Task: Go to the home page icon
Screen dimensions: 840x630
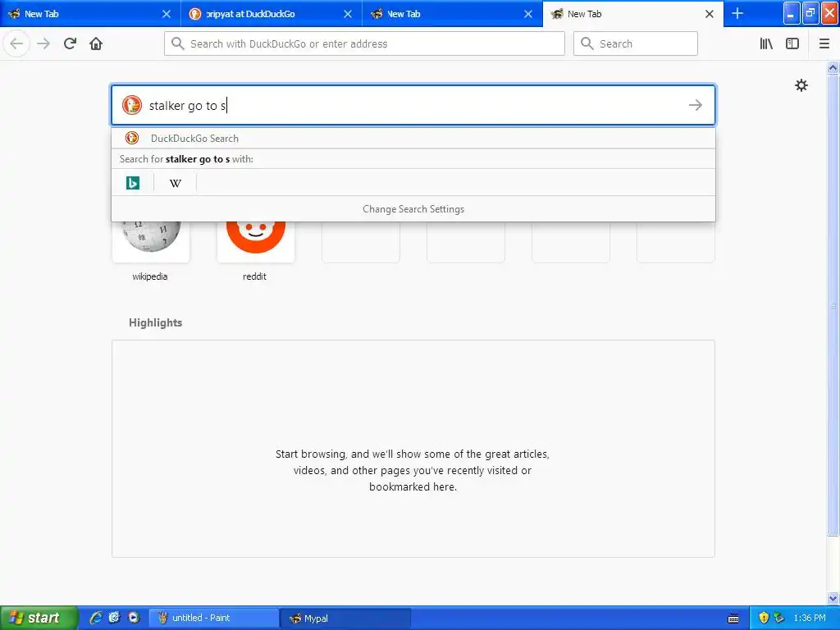Action: tap(96, 43)
